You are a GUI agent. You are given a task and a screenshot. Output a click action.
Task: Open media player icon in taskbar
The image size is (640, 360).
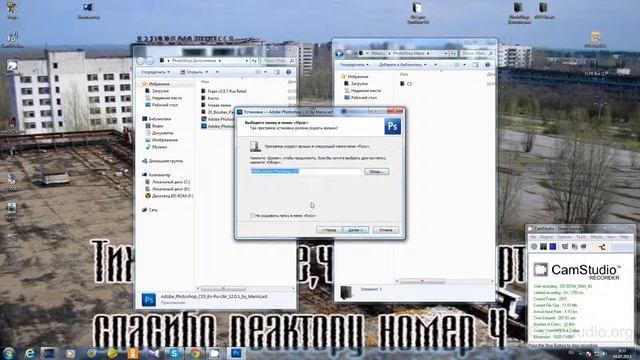click(70, 353)
